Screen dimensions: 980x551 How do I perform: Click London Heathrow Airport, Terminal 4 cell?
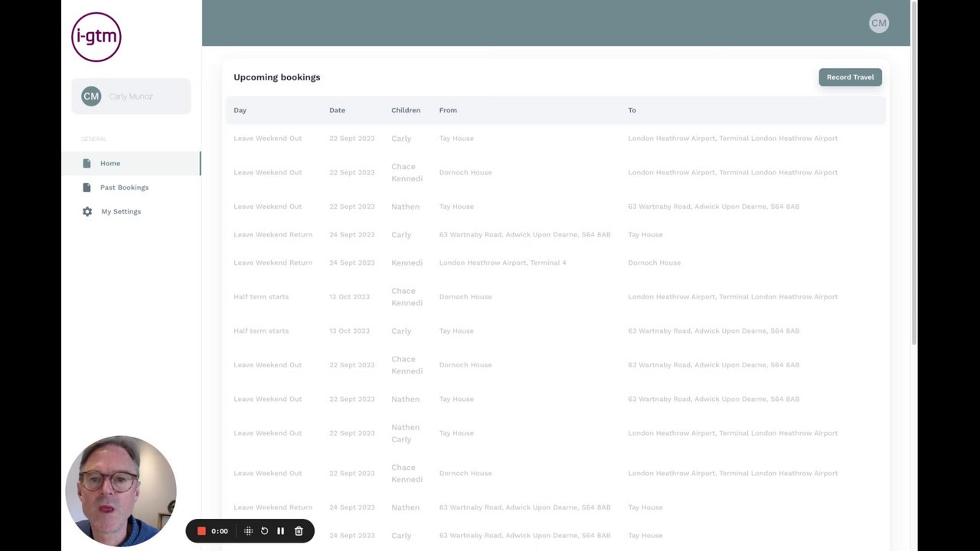tap(503, 262)
